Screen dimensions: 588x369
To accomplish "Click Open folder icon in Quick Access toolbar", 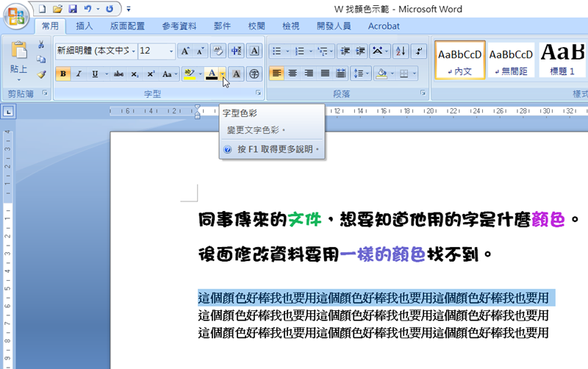I will pos(57,9).
